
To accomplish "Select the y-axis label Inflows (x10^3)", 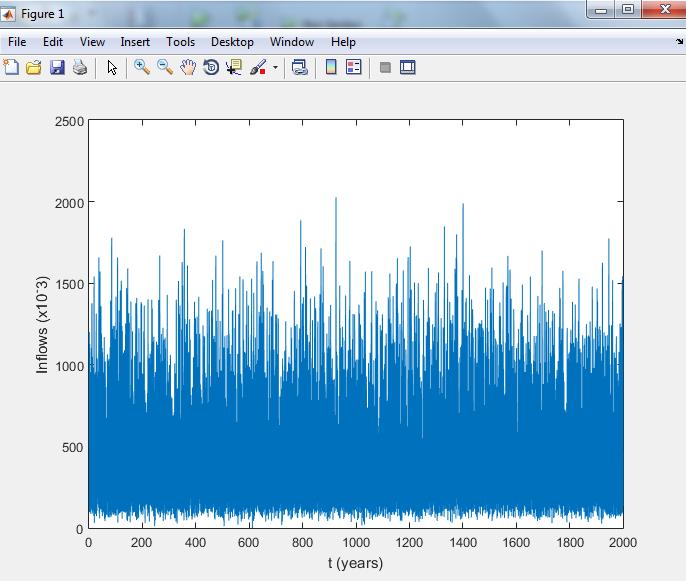I will tap(42, 325).
